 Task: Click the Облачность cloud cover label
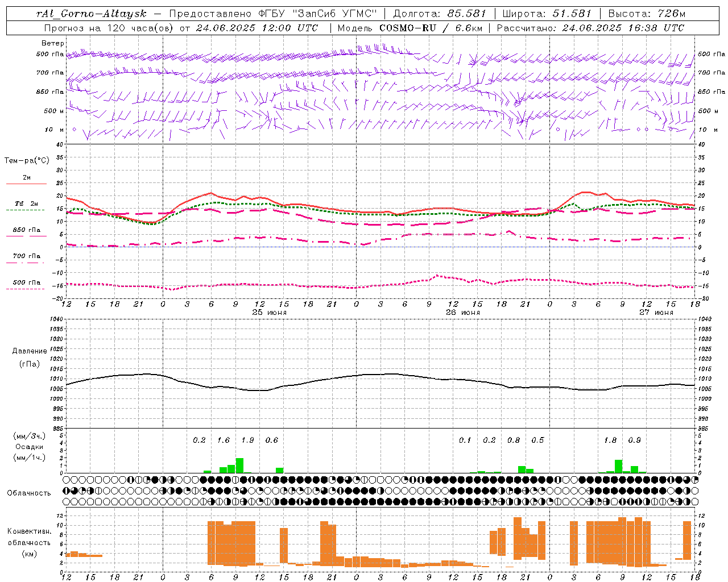tap(29, 493)
